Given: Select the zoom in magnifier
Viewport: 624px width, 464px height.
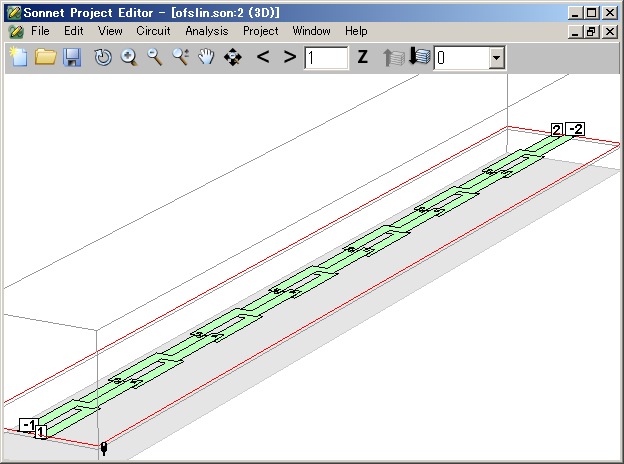Looking at the screenshot, I should (129, 57).
